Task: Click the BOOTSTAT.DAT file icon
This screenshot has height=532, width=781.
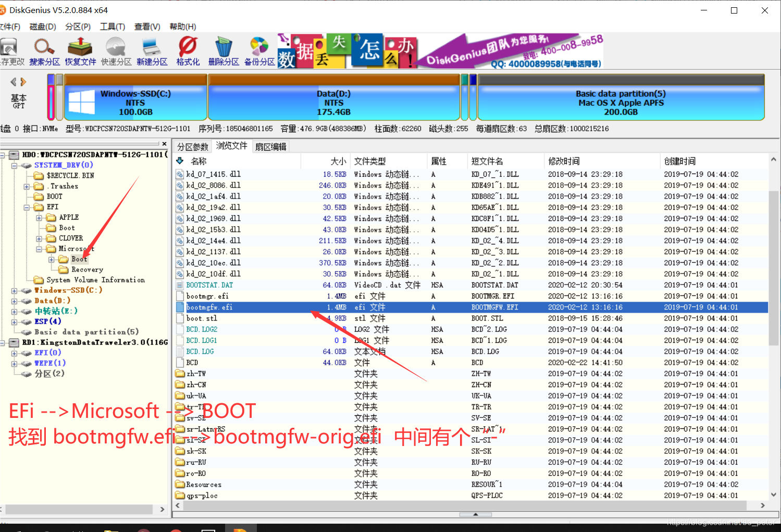Action: (180, 285)
